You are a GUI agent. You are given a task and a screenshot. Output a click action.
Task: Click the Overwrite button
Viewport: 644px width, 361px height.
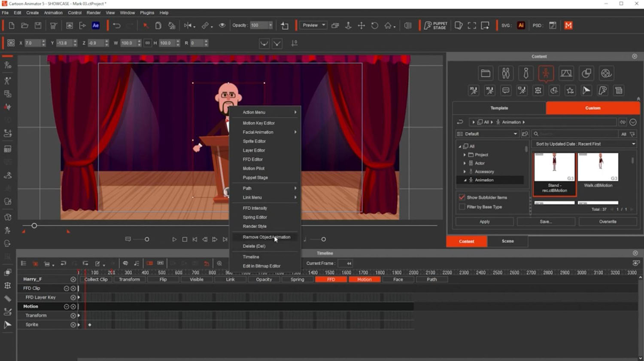(608, 222)
